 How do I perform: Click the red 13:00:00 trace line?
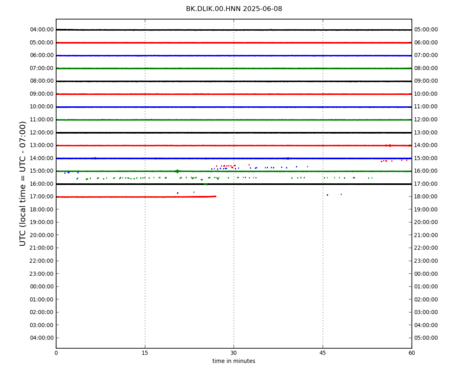point(234,145)
